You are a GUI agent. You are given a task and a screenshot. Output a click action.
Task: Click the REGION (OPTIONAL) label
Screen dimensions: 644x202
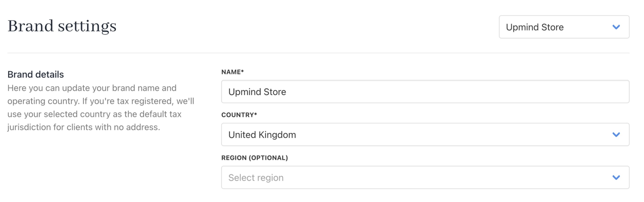pos(255,158)
